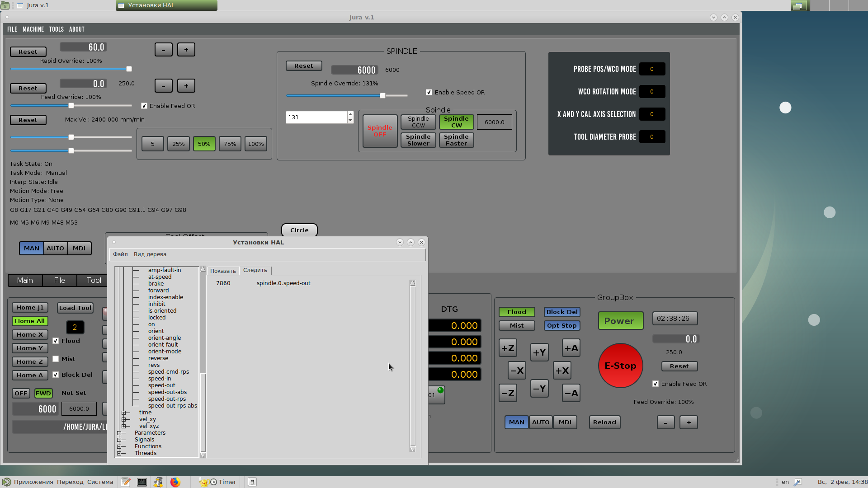Switch to Показать tab in HAL window
Image resolution: width=868 pixels, height=488 pixels.
[x=223, y=271]
